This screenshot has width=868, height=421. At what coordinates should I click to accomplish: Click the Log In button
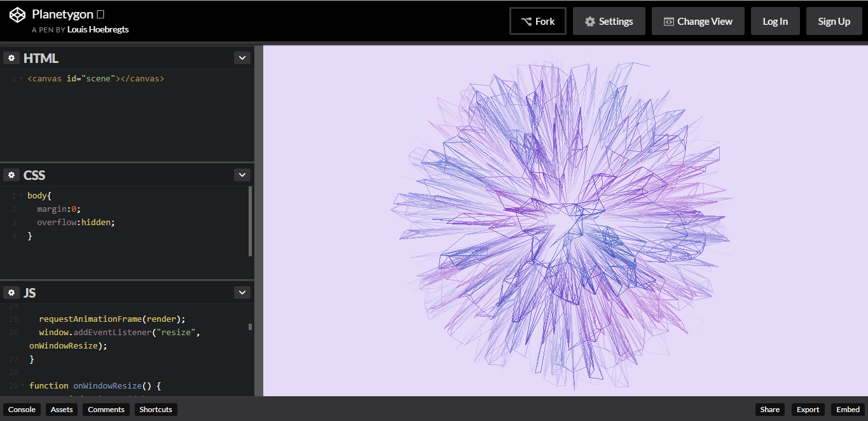pyautogui.click(x=775, y=20)
